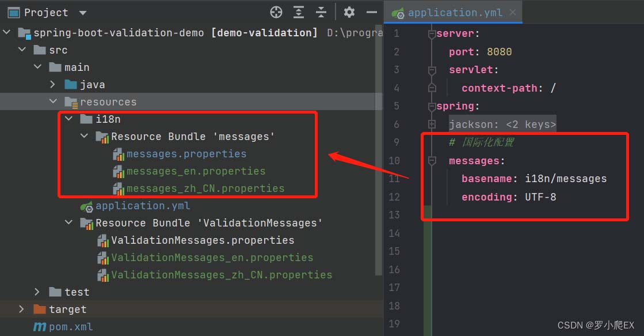Close the application.yml tab
Viewport: 644px width, 336px height.
coord(513,12)
